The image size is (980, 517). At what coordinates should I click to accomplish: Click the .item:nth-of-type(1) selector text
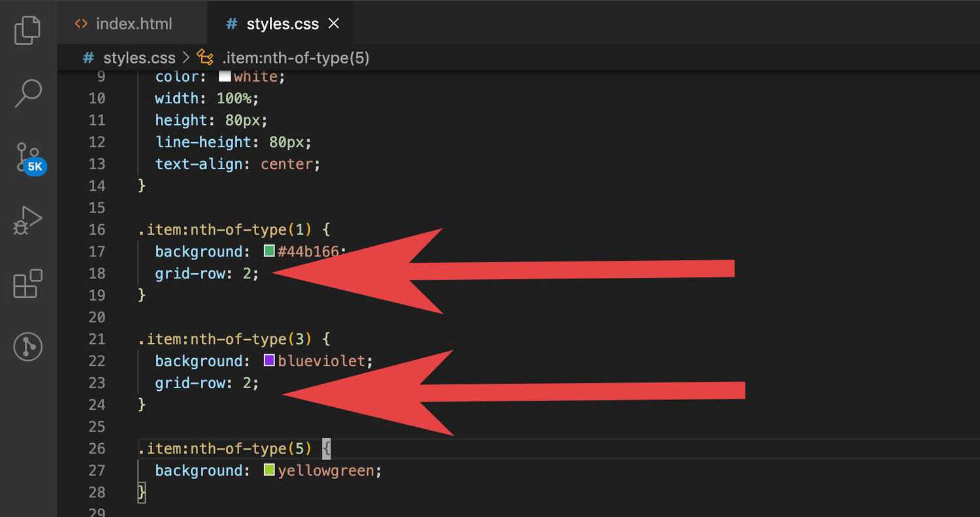pyautogui.click(x=225, y=229)
